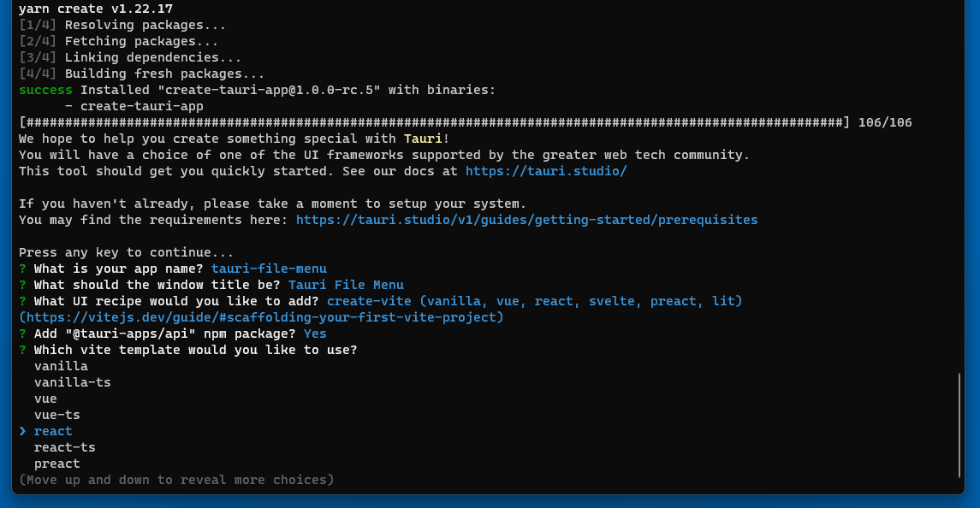
Task: Click the highlighted react template
Action: tap(53, 431)
